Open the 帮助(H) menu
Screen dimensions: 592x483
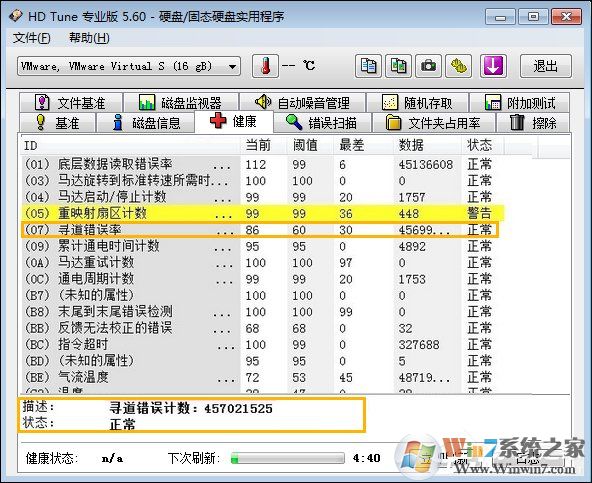pos(89,38)
